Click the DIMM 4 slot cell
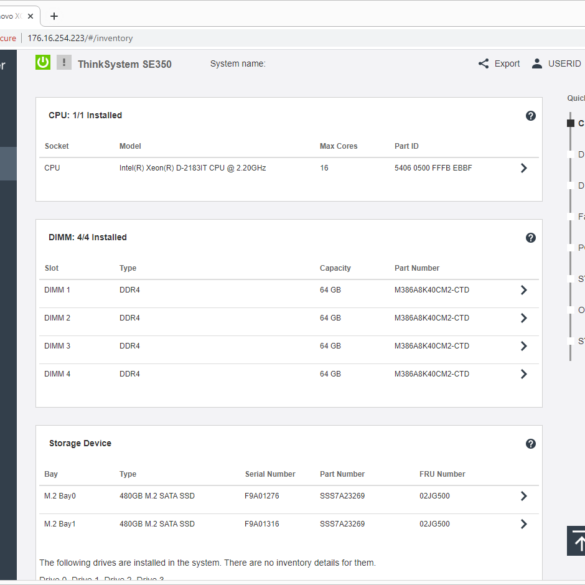This screenshot has width=585, height=585. (57, 374)
